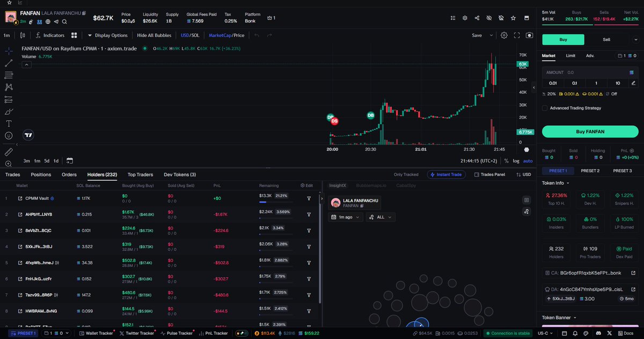Open Wallet Tracker in bottom bar
The height and width of the screenshot is (339, 644).
[96, 333]
